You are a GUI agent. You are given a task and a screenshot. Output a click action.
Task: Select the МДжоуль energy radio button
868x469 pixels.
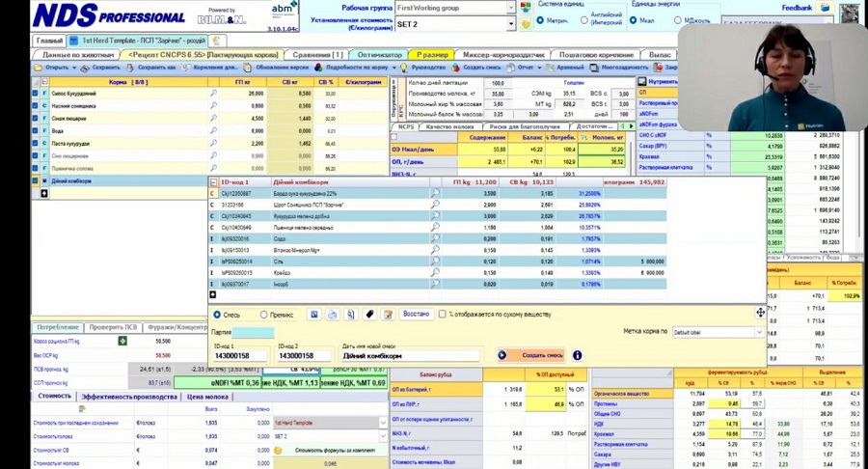pyautogui.click(x=678, y=20)
